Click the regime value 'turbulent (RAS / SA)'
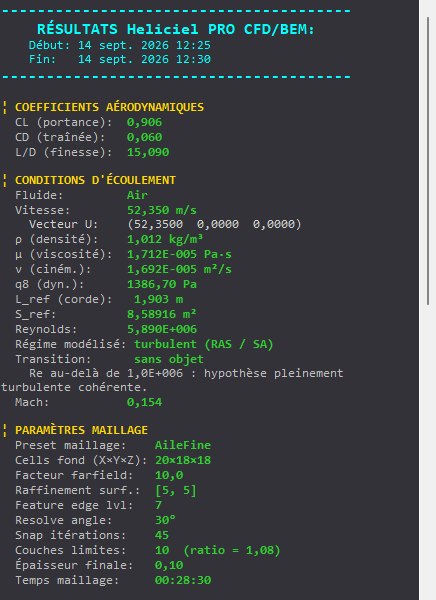The width and height of the screenshot is (436, 600). click(x=204, y=344)
